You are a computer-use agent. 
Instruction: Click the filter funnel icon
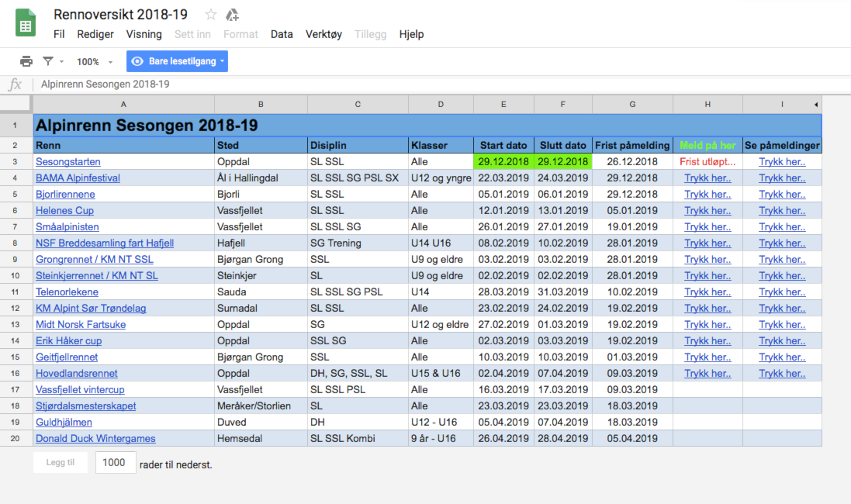pos(48,61)
